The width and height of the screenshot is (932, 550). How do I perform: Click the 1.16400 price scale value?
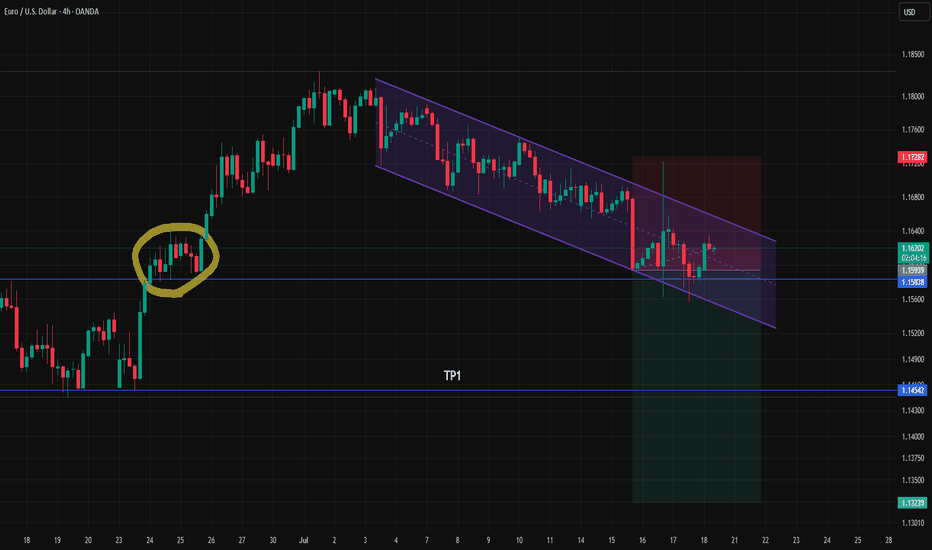click(912, 231)
